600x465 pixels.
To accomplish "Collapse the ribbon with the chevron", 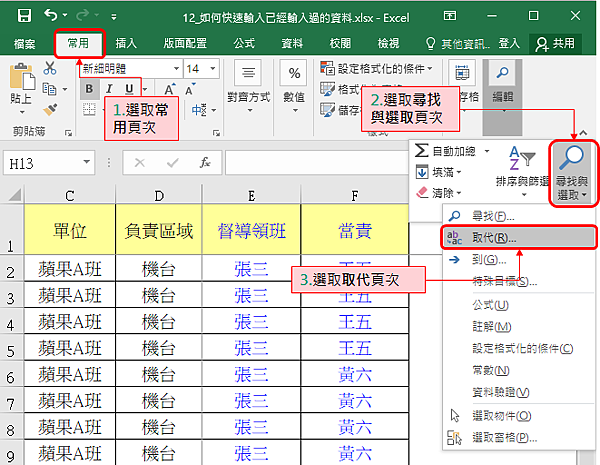I will click(583, 133).
